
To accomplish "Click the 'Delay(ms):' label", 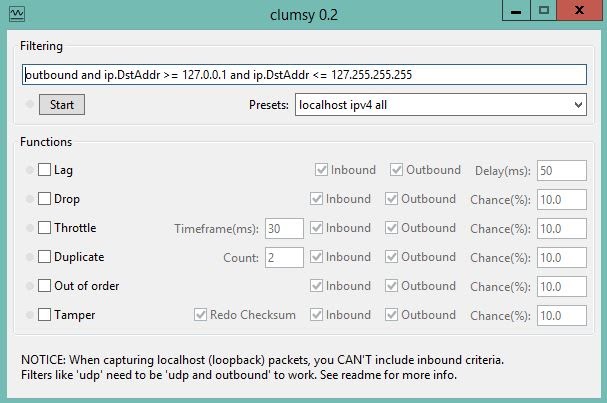I will pos(502,171).
